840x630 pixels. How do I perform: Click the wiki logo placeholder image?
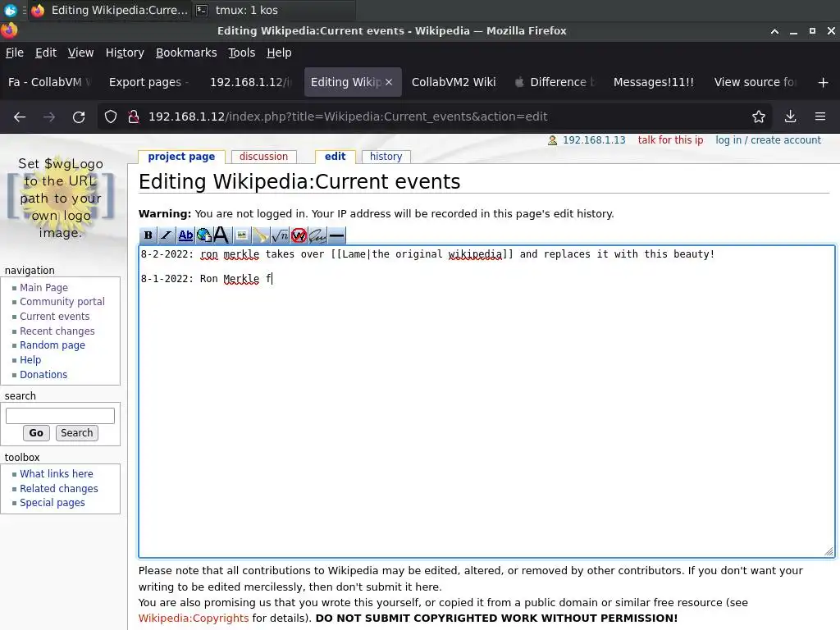(61, 199)
